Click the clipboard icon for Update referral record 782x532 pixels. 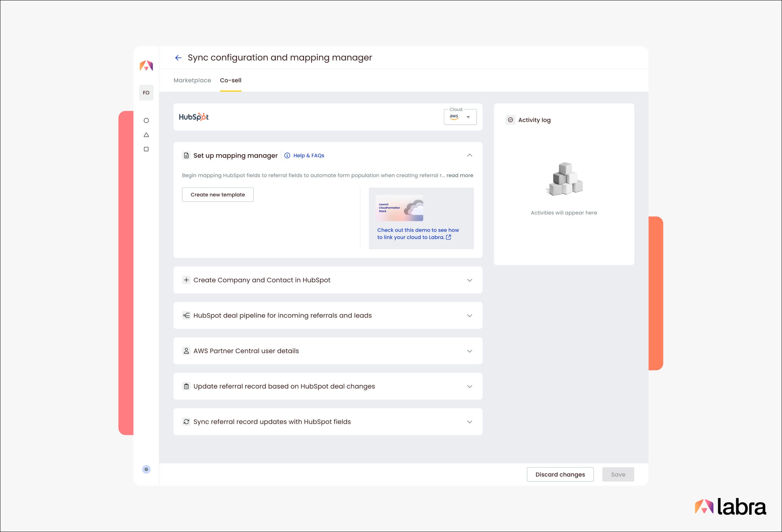point(186,386)
